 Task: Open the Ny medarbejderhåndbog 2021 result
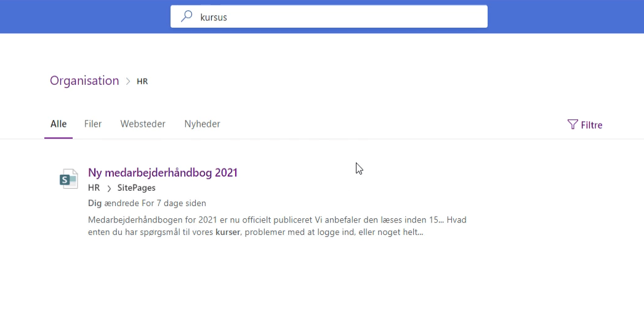click(163, 173)
